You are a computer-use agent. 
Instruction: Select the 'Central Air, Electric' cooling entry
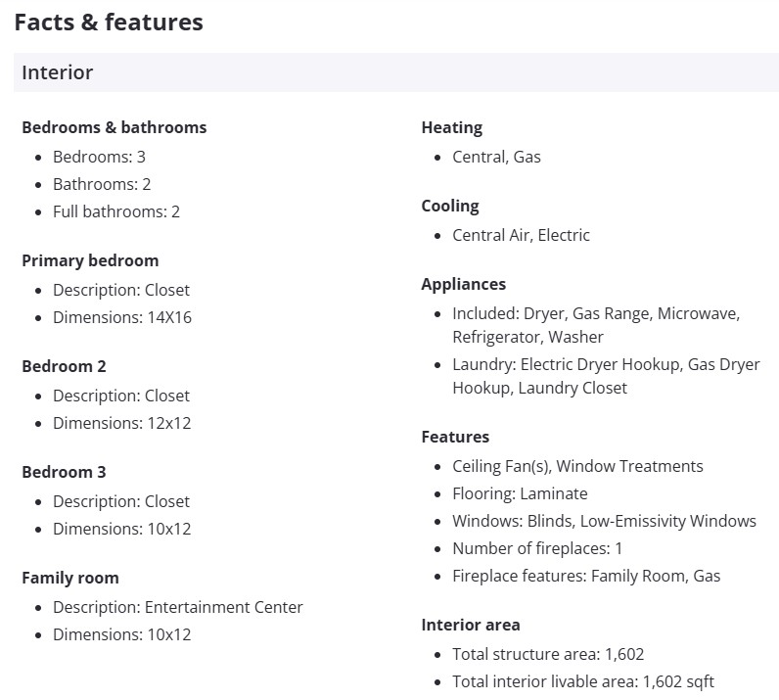click(521, 235)
